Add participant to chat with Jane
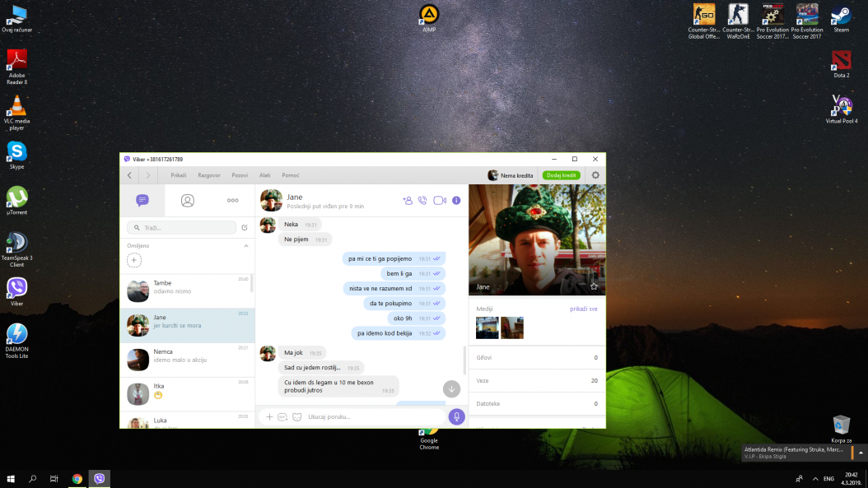868x488 pixels. tap(408, 200)
